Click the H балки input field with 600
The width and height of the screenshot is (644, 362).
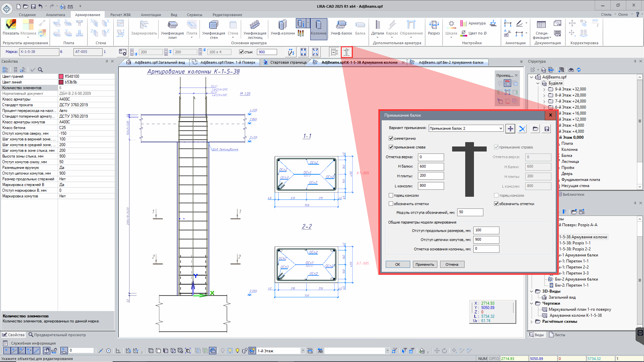pos(431,166)
